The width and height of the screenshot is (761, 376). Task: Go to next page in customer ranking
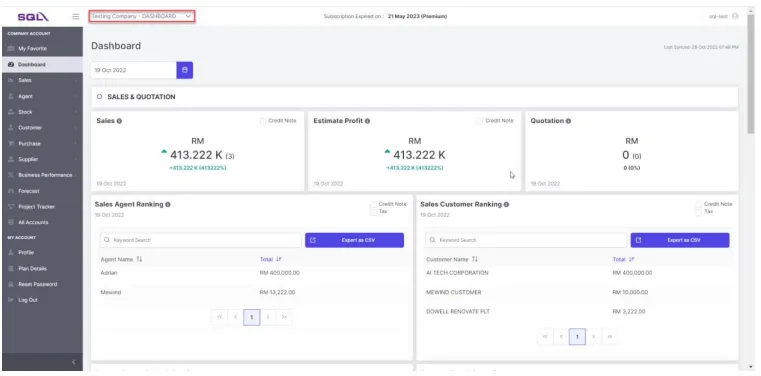point(594,337)
